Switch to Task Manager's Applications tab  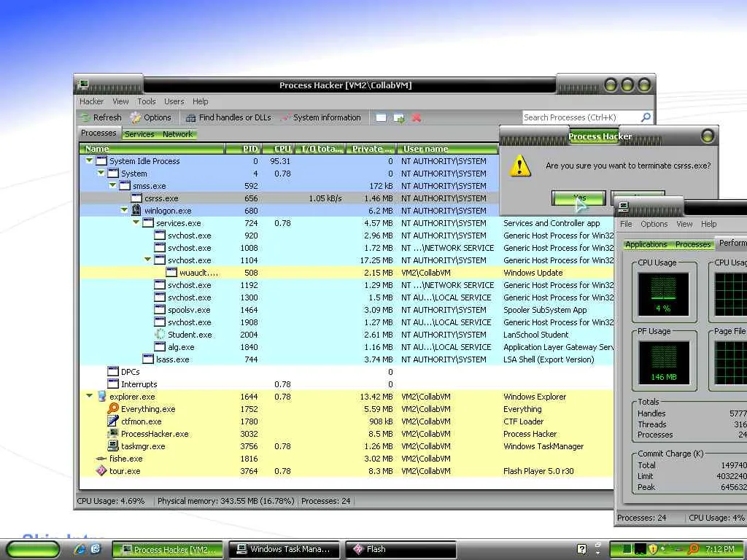coord(646,244)
